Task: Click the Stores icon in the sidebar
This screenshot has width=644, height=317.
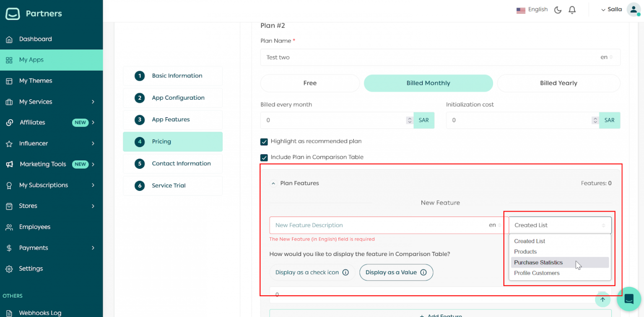Action: [x=9, y=206]
